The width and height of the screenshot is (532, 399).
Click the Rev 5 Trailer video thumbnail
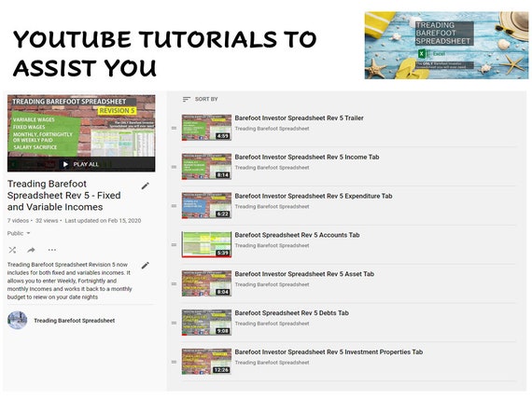[206, 128]
